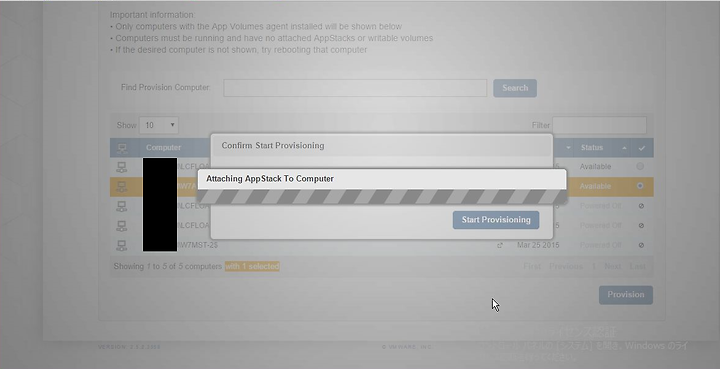This screenshot has width=720, height=369.
Task: Click the Find Provision Computer input field
Action: coord(355,88)
